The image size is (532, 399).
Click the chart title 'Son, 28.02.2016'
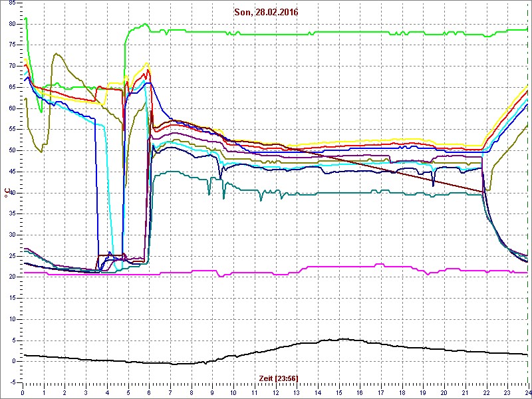tap(265, 13)
